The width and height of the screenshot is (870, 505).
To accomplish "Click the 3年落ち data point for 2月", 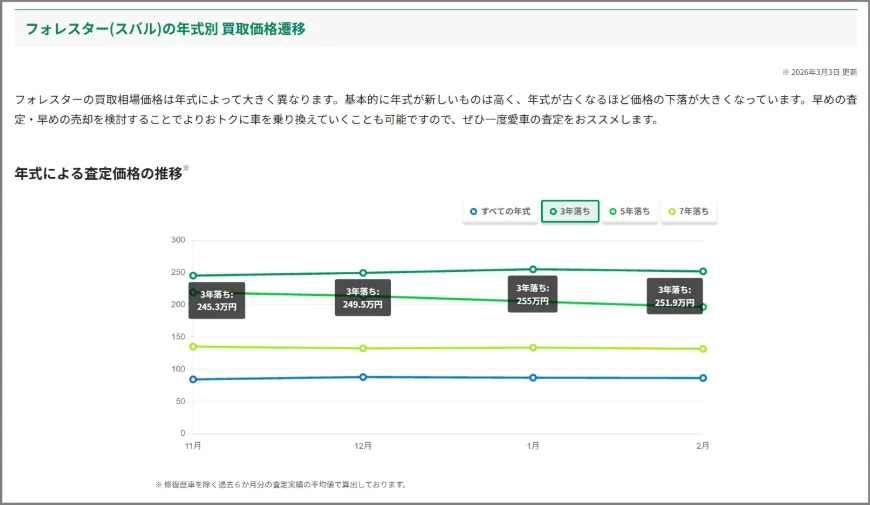I will tap(703, 271).
